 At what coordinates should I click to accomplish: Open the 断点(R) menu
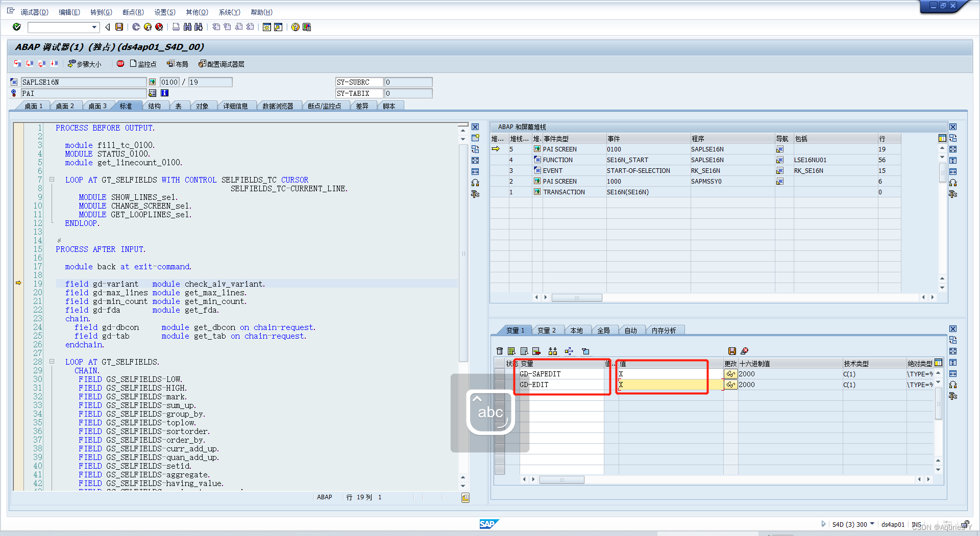(x=133, y=12)
